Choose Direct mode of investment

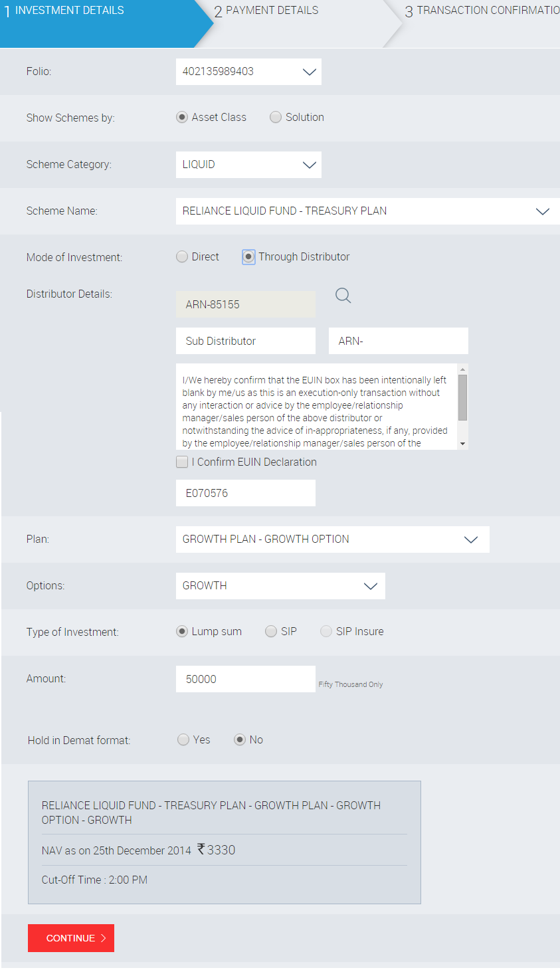click(182, 256)
